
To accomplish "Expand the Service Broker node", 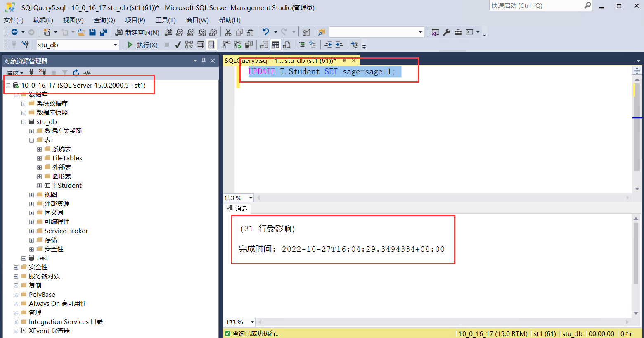I will [x=31, y=231].
